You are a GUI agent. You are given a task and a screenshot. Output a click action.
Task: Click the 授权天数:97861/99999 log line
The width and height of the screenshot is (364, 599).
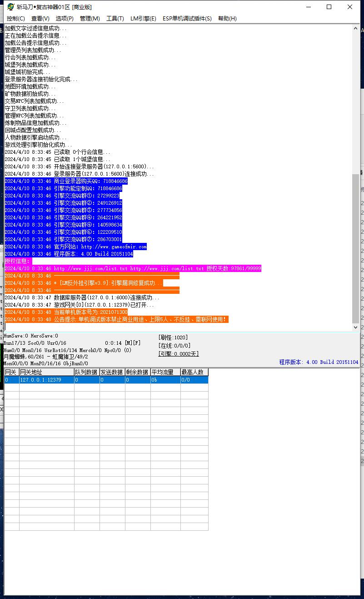pos(133,268)
